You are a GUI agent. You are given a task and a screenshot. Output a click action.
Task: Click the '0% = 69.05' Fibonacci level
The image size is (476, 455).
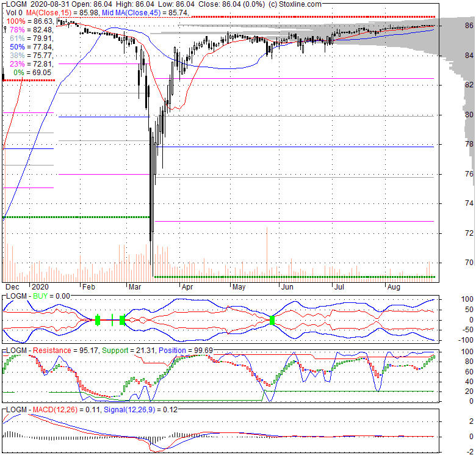(32, 72)
